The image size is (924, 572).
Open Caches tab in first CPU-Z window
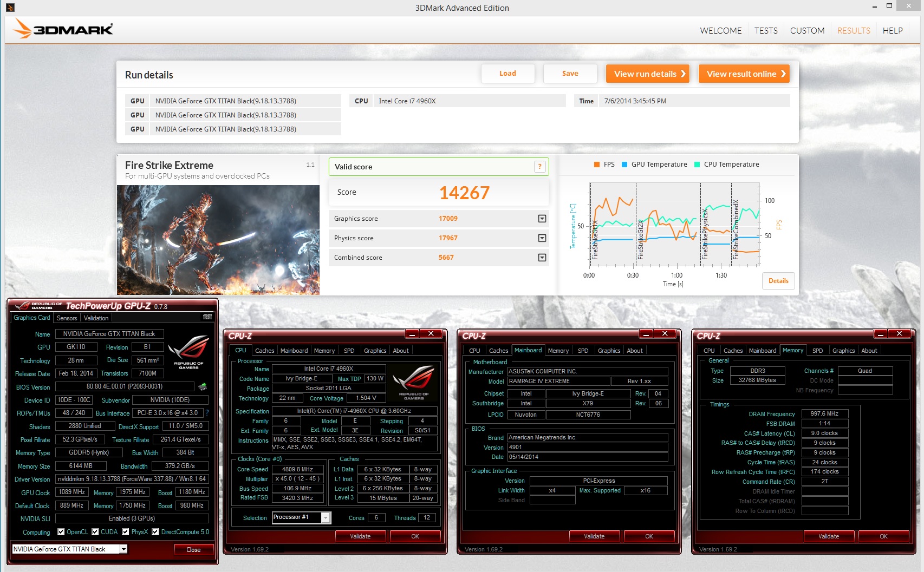[265, 351]
